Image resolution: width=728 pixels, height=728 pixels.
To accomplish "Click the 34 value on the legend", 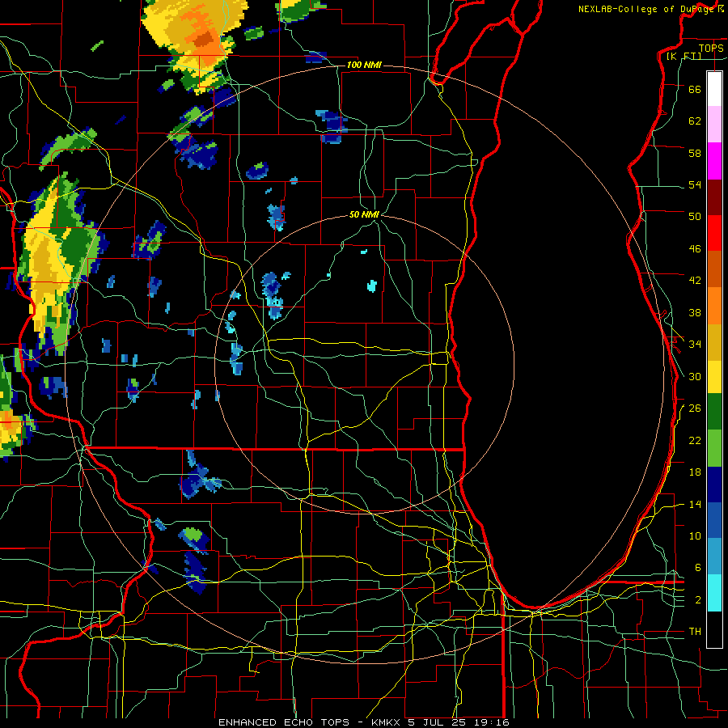I will 695,344.
